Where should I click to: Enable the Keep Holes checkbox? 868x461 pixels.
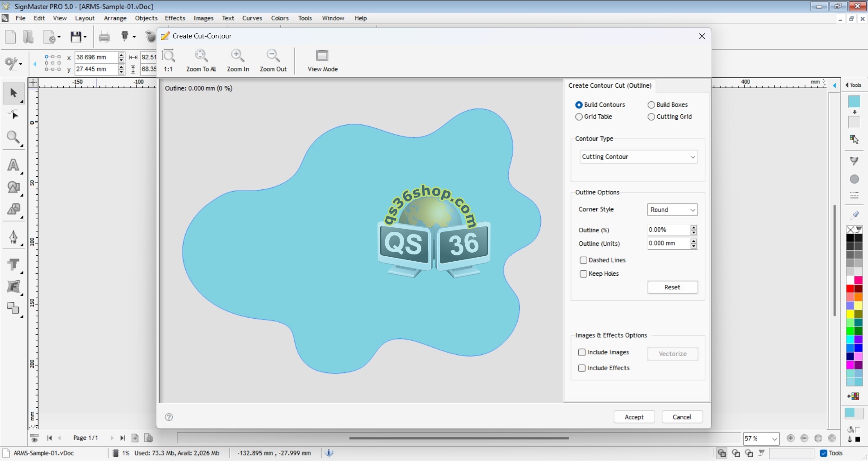(x=583, y=274)
